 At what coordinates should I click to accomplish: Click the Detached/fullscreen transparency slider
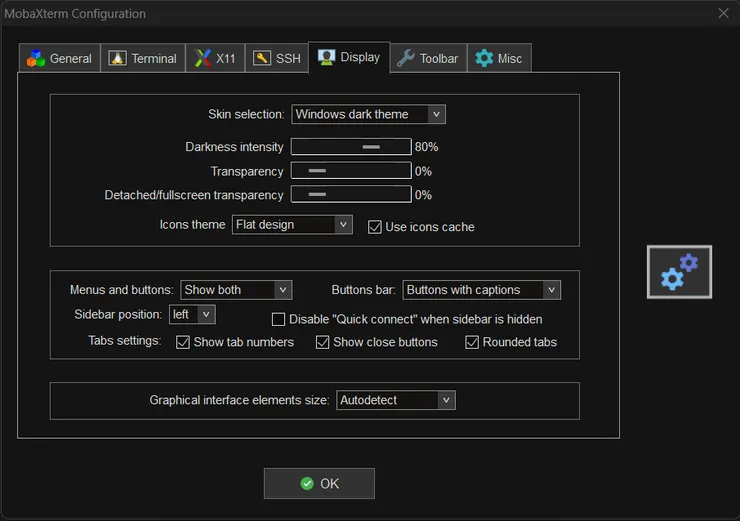click(x=351, y=194)
